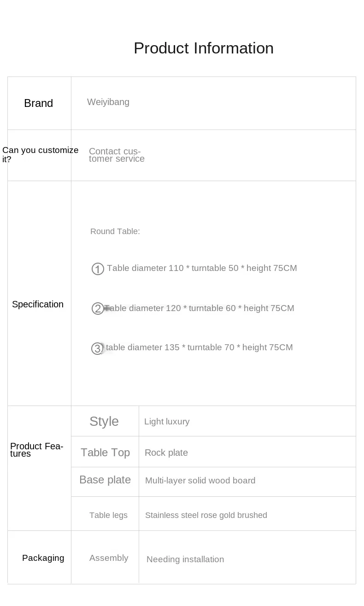Click the circled number 1 icon
The width and height of the screenshot is (364, 606).
click(98, 269)
